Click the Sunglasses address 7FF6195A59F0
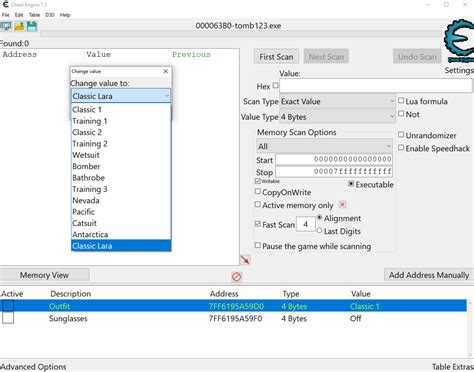The image size is (474, 372). 235,319
